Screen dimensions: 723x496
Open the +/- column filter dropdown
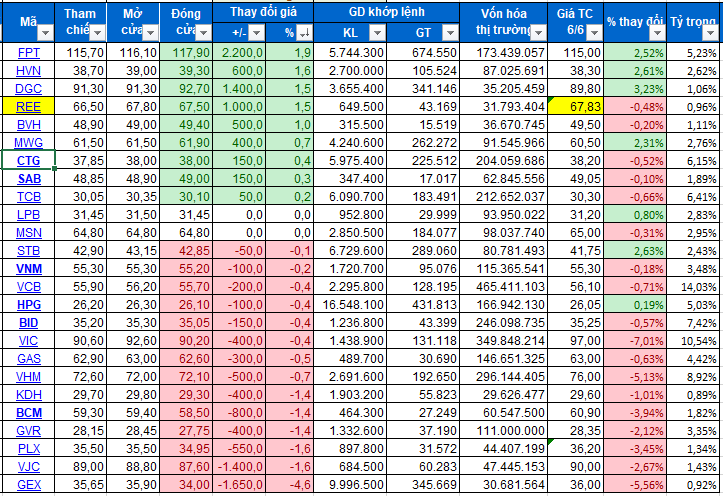coord(257,33)
